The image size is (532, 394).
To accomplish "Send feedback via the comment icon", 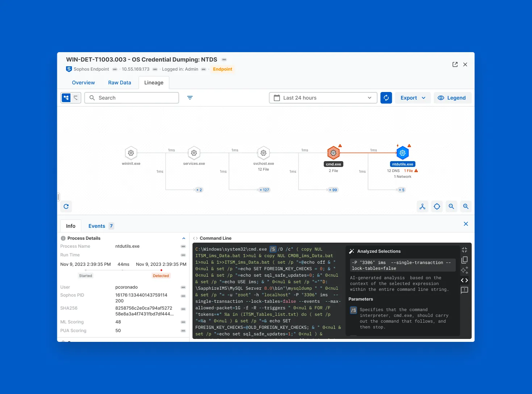I will [x=464, y=290].
